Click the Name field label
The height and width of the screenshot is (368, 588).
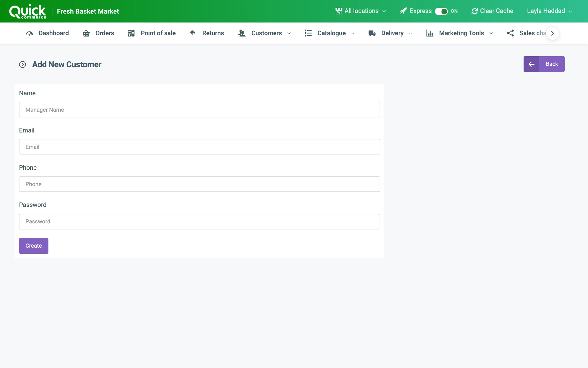click(27, 93)
